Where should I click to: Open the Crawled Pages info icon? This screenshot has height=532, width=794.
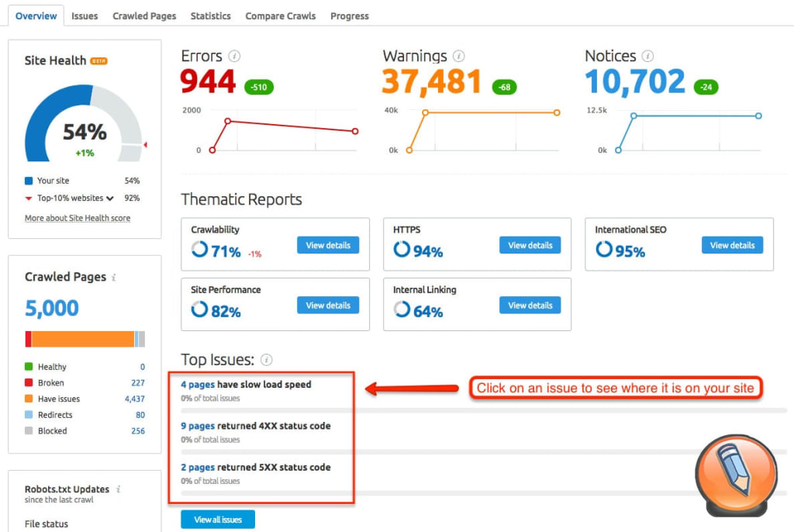115,277
